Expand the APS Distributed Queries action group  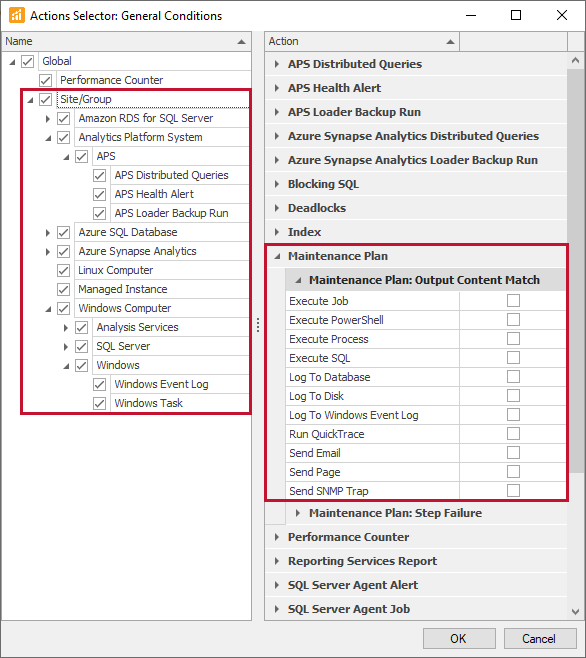coord(277,64)
